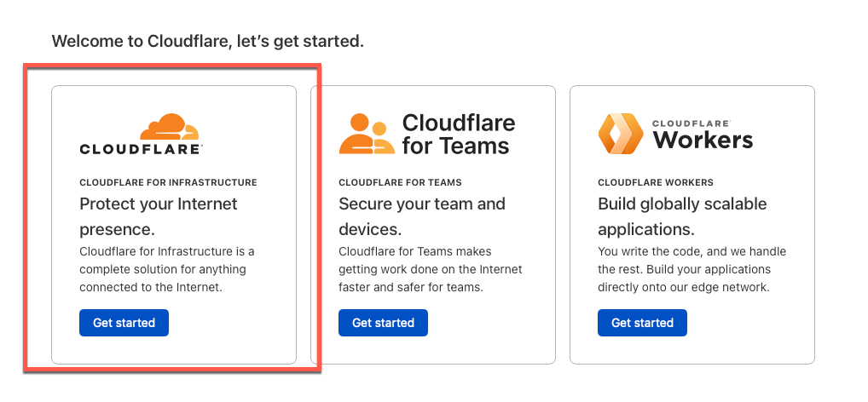The height and width of the screenshot is (402, 868).
Task: Get started with Cloudflare for Teams
Action: tap(383, 323)
